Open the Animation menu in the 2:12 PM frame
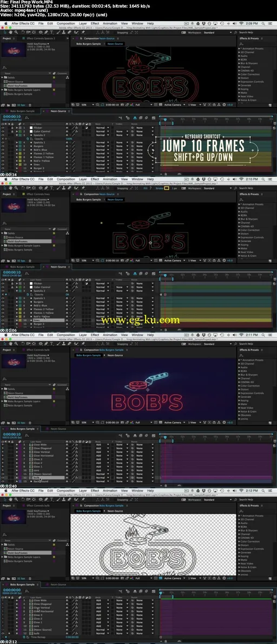Image resolution: width=277 pixels, height=644 pixels. point(110,491)
